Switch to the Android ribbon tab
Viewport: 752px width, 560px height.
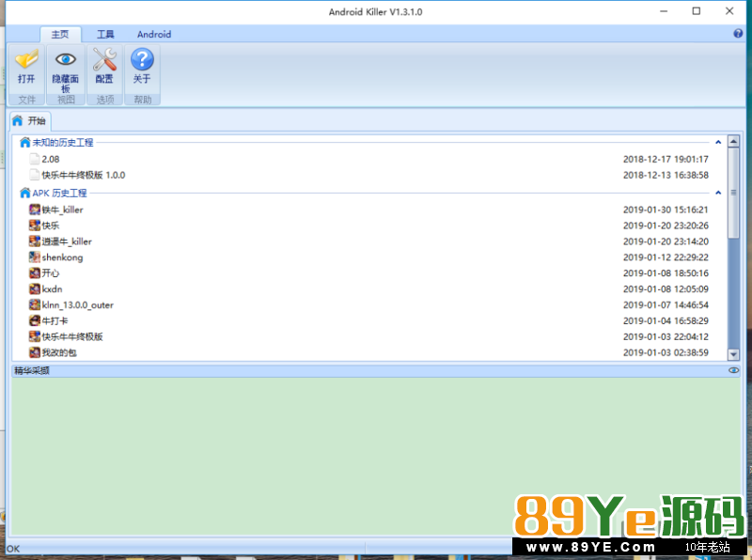(154, 35)
